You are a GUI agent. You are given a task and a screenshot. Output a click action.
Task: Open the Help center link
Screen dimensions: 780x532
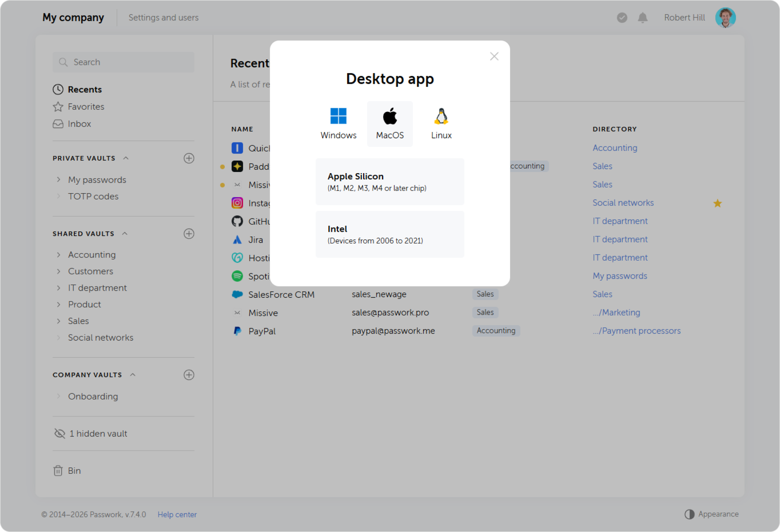(x=177, y=514)
